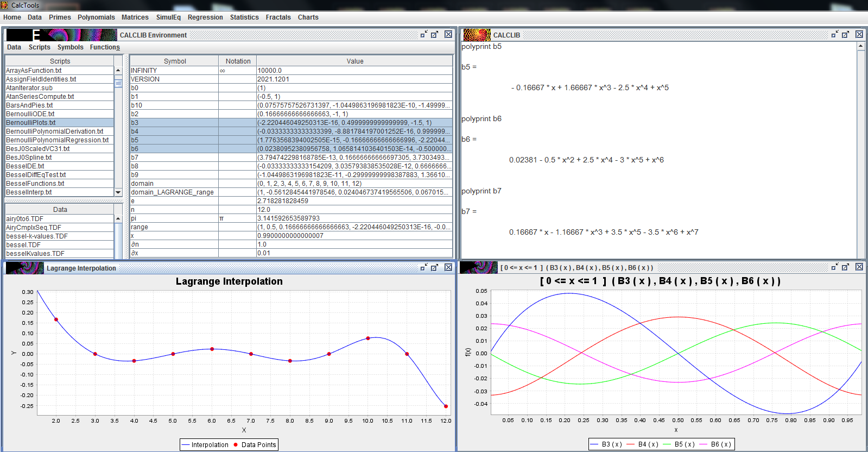The height and width of the screenshot is (452, 868).
Task: Select the airy0to6.TDF data file
Action: coord(60,219)
